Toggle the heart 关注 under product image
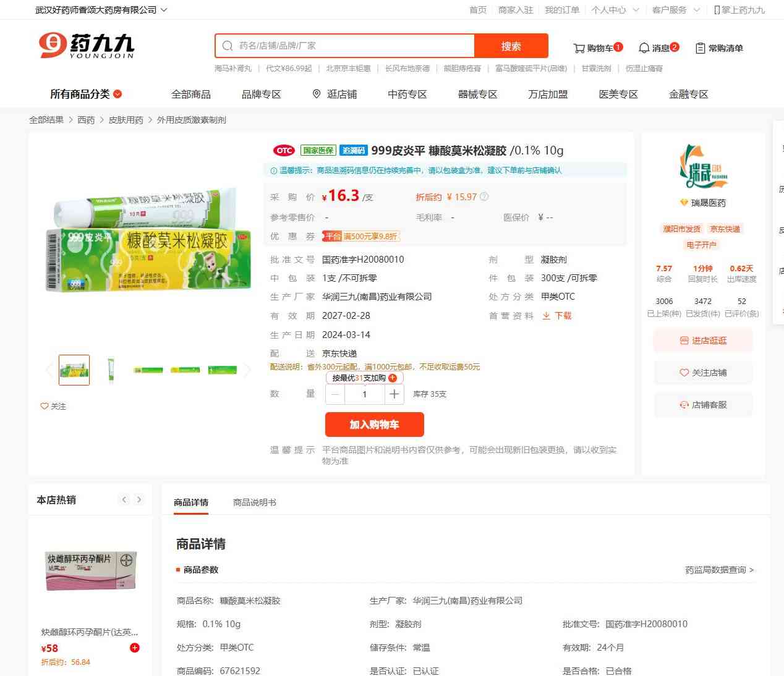Screen dimensions: 784x676 pos(45,407)
